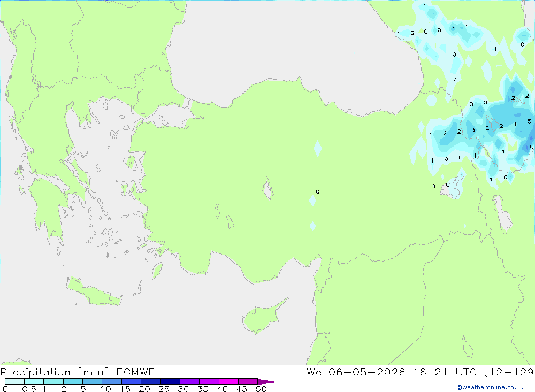The image size is (535, 392).
Task: Click the legend swatch between 5 and 10
Action: (93, 381)
